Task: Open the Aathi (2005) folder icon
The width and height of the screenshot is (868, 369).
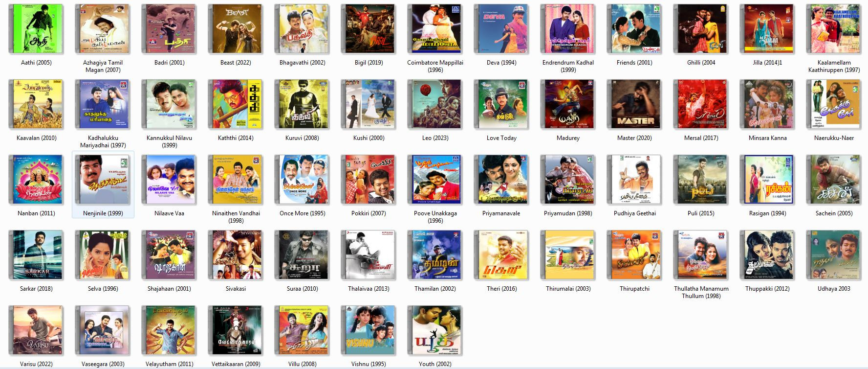Action: pos(36,29)
